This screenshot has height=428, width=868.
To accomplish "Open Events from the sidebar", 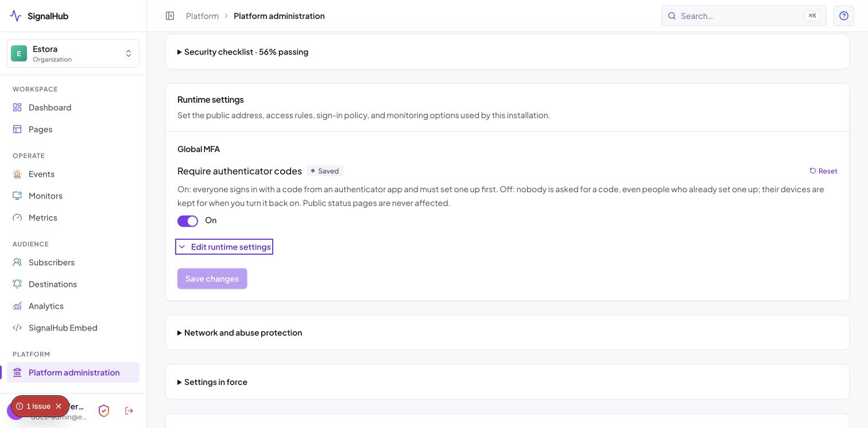I will tap(73, 174).
